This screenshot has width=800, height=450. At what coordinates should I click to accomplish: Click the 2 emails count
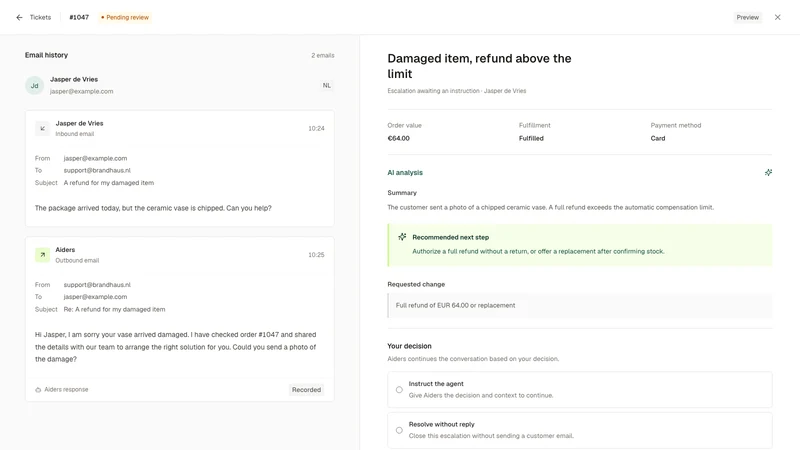[323, 55]
